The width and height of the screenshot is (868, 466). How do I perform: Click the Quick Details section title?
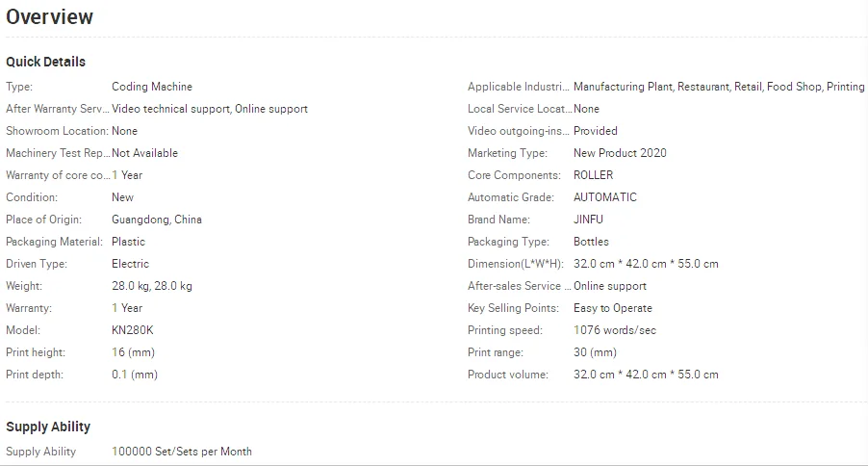45,62
